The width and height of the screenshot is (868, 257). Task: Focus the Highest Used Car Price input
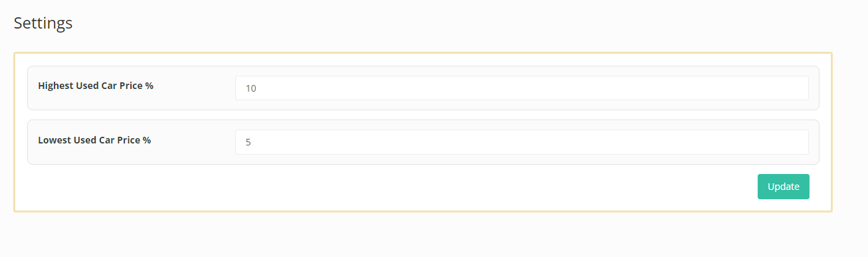[x=522, y=88]
